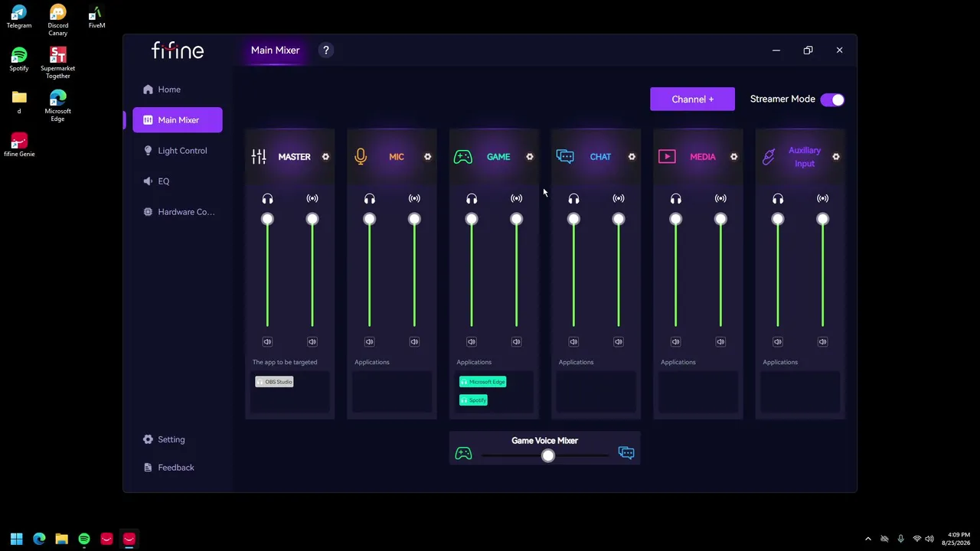The height and width of the screenshot is (551, 980).
Task: Mute Auxiliary Input stream output
Action: (x=823, y=342)
